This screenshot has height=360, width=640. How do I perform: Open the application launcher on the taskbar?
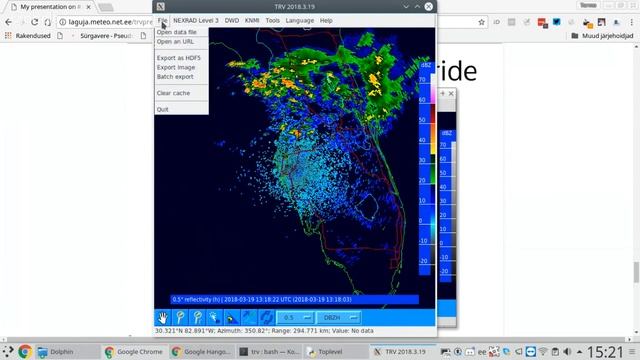(8, 351)
